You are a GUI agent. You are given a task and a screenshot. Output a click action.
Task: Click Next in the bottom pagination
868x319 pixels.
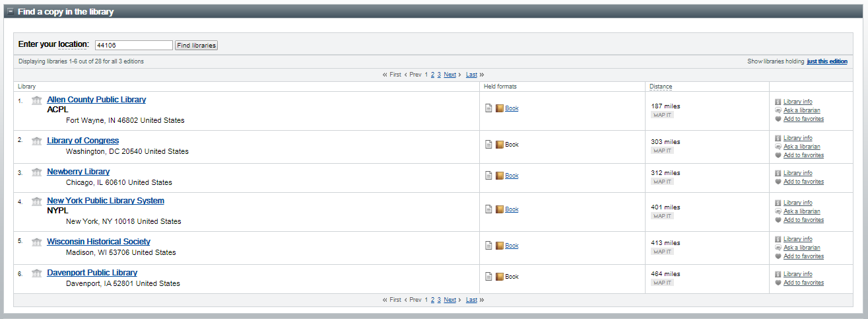[450, 300]
